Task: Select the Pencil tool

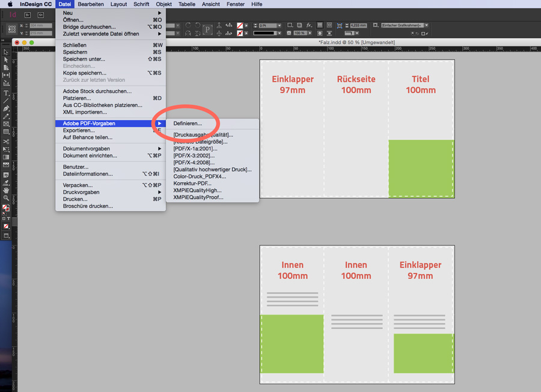Action: point(6,116)
